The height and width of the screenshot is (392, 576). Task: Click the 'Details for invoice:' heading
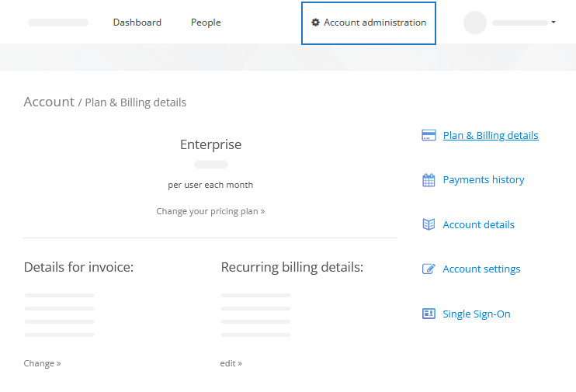78,267
